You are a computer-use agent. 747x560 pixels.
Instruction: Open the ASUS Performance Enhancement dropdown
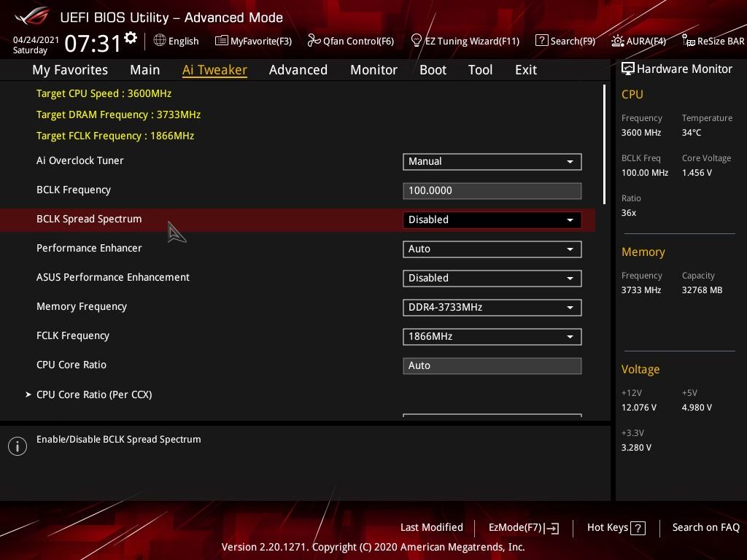pos(492,278)
